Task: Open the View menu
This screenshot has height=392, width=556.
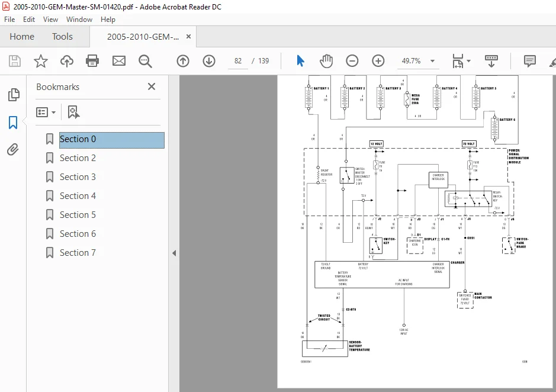Action: pyautogui.click(x=50, y=20)
